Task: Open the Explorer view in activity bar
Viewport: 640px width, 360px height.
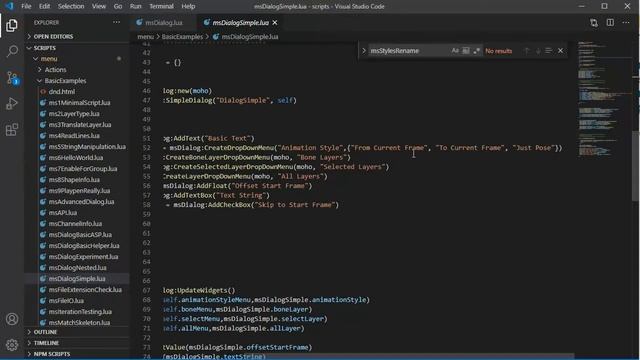Action: (12, 25)
